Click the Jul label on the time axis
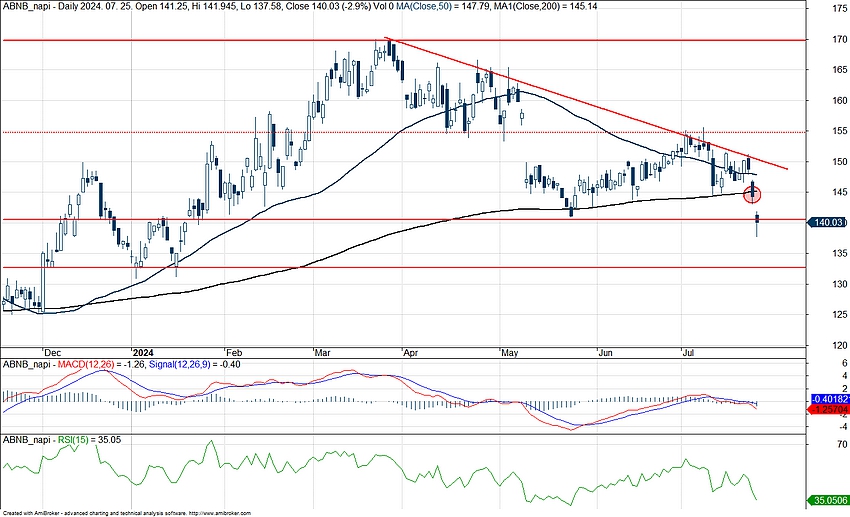Image resolution: width=850 pixels, height=517 pixels. click(x=688, y=353)
